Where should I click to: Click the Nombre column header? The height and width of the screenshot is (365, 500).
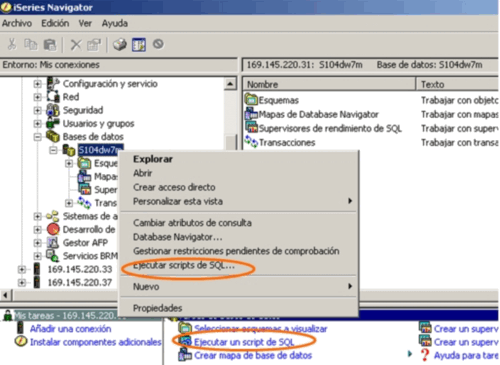point(329,84)
